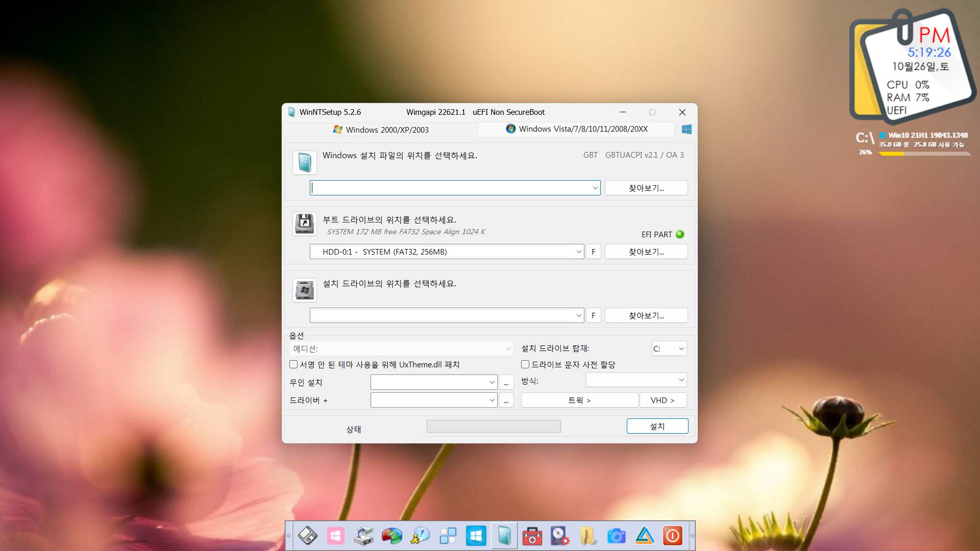Image resolution: width=980 pixels, height=551 pixels.
Task: Expand the installation drive location dropdown
Action: click(579, 315)
